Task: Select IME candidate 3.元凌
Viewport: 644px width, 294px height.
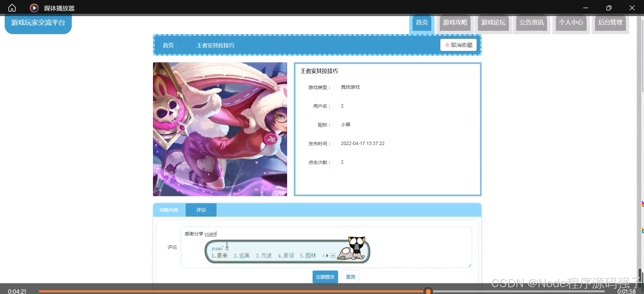Action: coord(264,255)
